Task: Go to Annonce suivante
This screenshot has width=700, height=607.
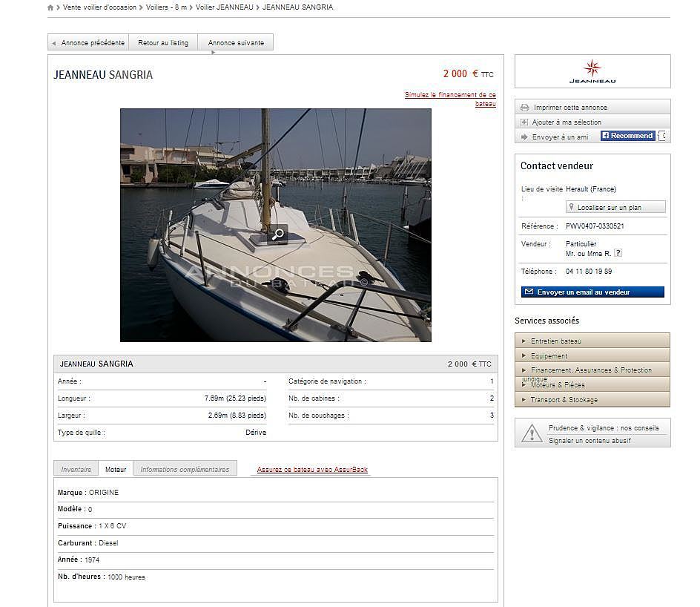Action: pos(236,43)
